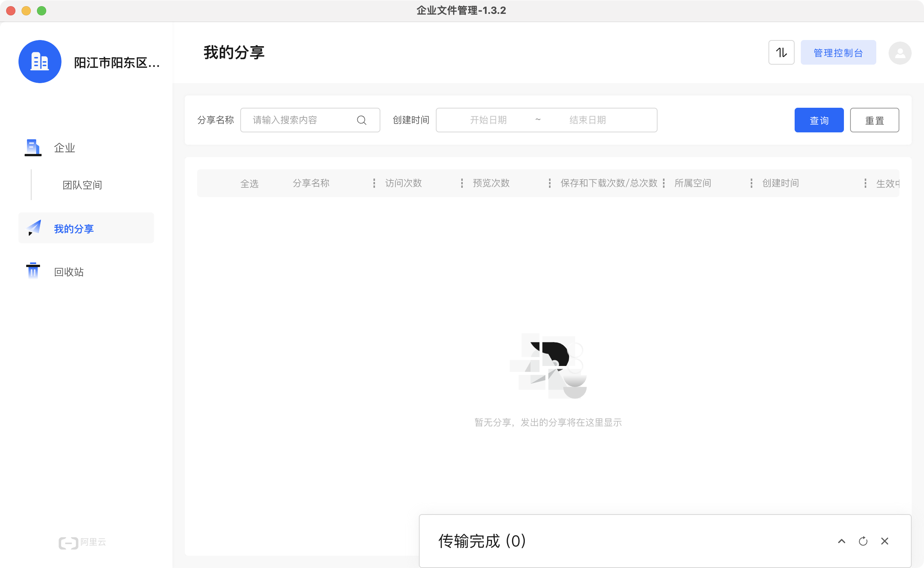Viewport: 924px width, 568px height.
Task: Click the search magnifier icon
Action: [361, 120]
